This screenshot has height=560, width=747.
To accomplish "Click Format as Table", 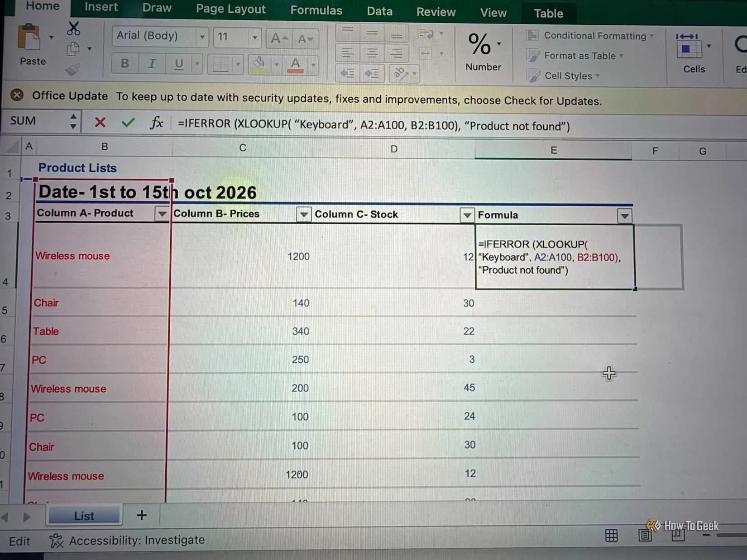I will tap(575, 56).
